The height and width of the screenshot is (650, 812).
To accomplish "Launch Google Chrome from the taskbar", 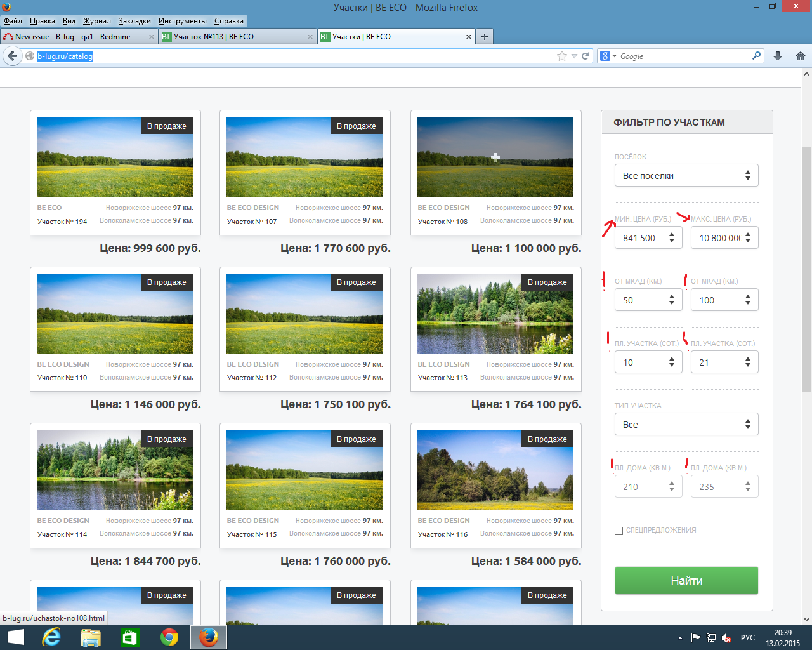I will pyautogui.click(x=169, y=637).
